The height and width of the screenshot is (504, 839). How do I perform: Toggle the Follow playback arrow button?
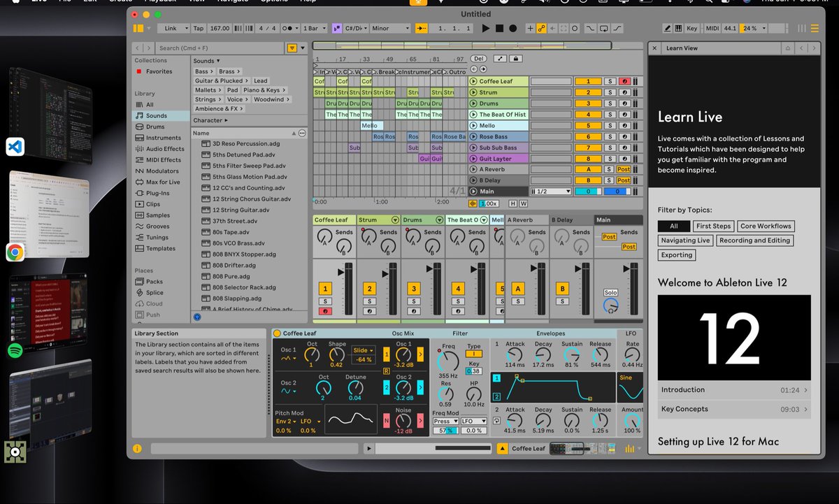pyautogui.click(x=421, y=29)
